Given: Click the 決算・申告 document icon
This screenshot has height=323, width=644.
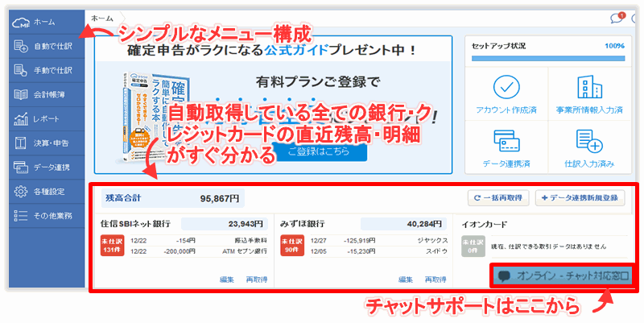Looking at the screenshot, I should (21, 143).
